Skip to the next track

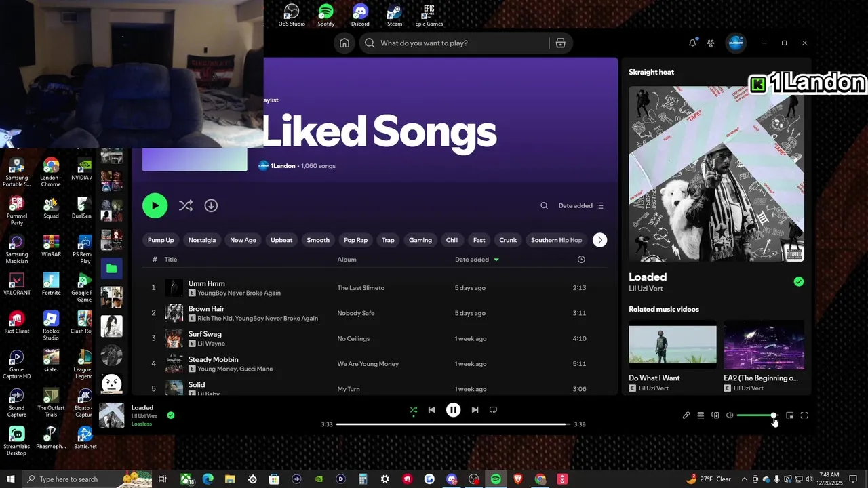pos(475,410)
